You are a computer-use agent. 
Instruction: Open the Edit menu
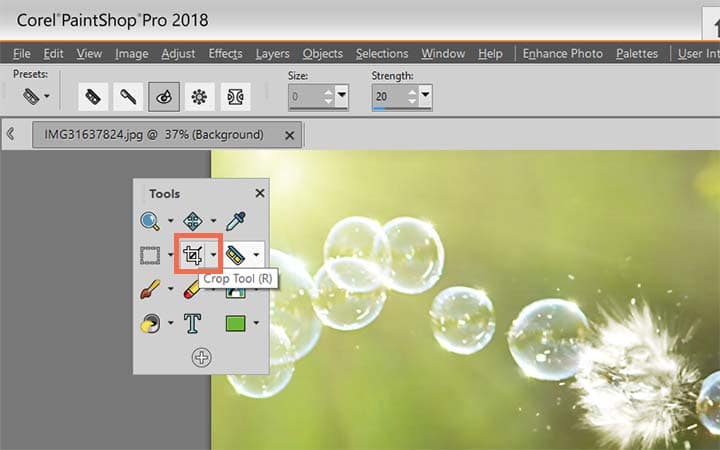[x=53, y=54]
